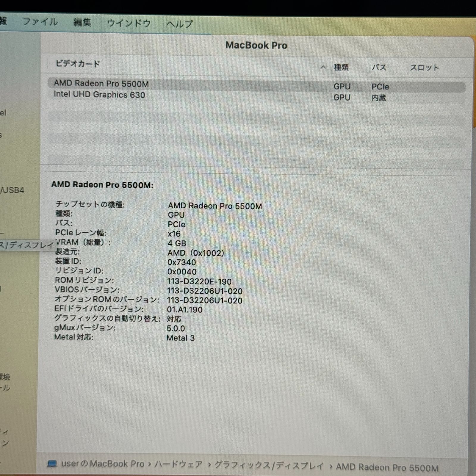Click ハードウェア in the path bar

(x=178, y=464)
